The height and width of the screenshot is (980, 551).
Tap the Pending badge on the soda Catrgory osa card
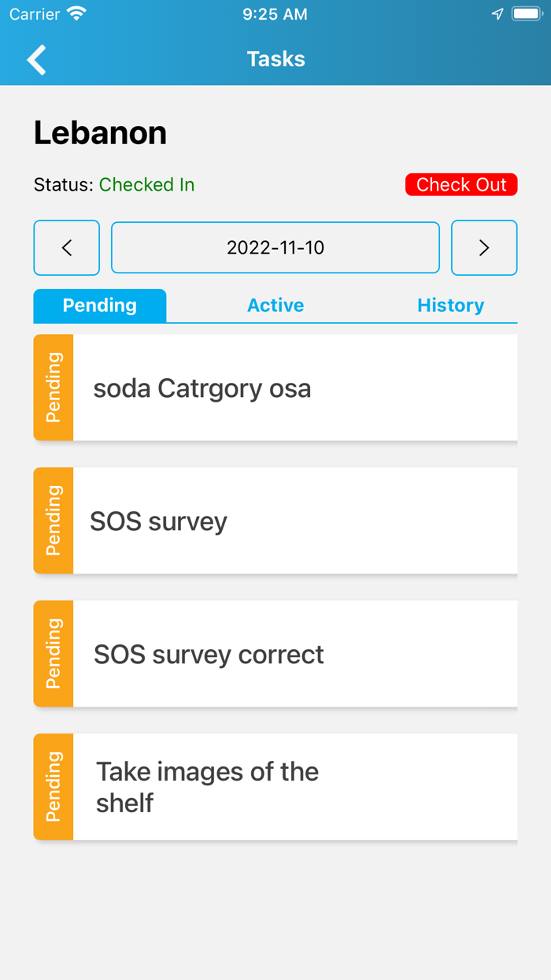coord(53,387)
